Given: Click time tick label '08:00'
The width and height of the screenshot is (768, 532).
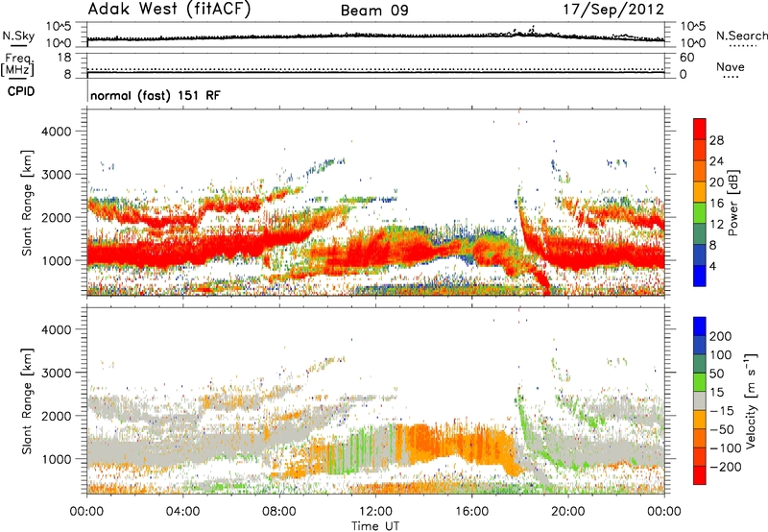Looking at the screenshot, I should click(x=279, y=512).
